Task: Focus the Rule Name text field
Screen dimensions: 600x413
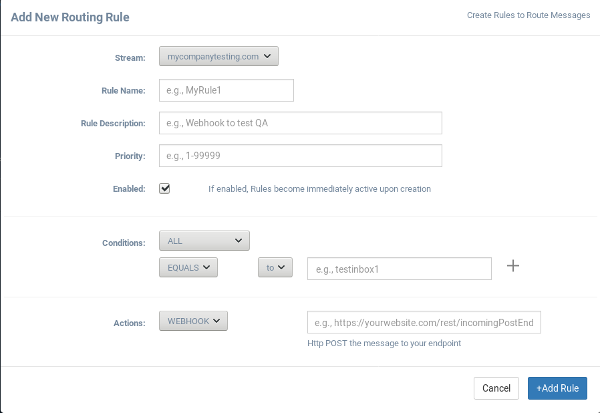Action: (226, 91)
